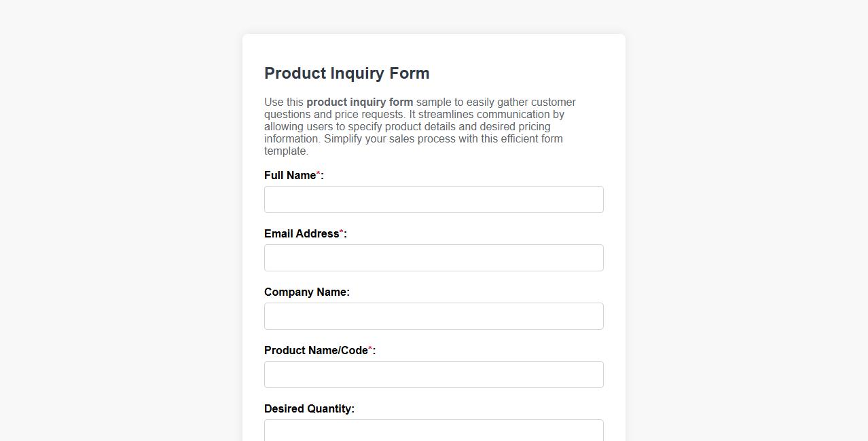Click the Desired Quantity input field
The width and height of the screenshot is (868, 441).
(x=433, y=432)
